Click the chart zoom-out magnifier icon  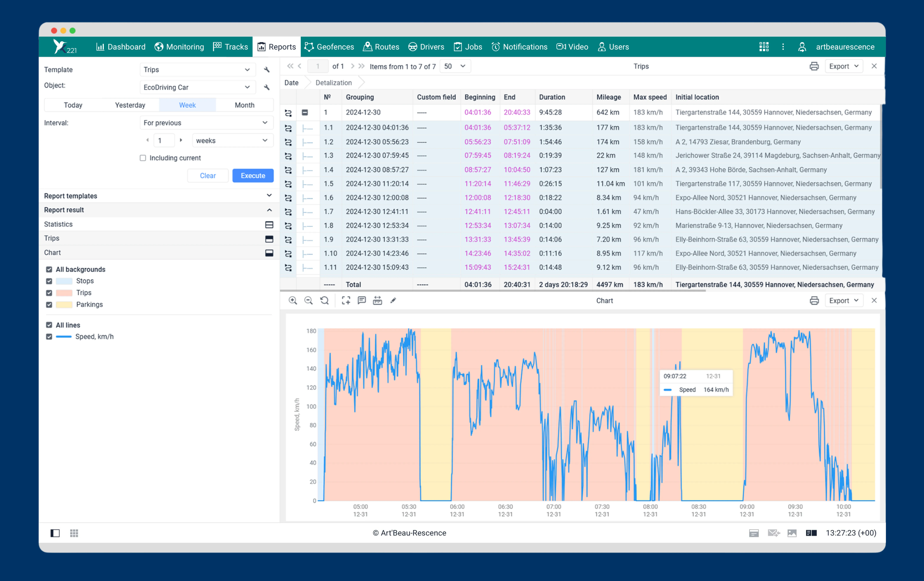[x=308, y=301]
